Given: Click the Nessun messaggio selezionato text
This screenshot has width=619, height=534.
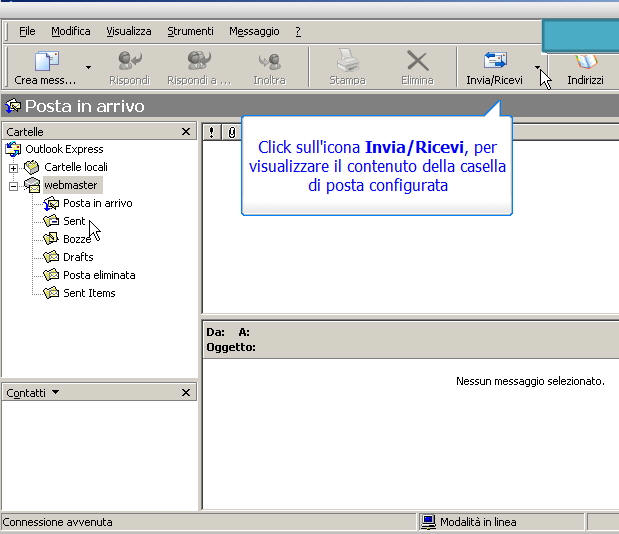Looking at the screenshot, I should pyautogui.click(x=530, y=381).
